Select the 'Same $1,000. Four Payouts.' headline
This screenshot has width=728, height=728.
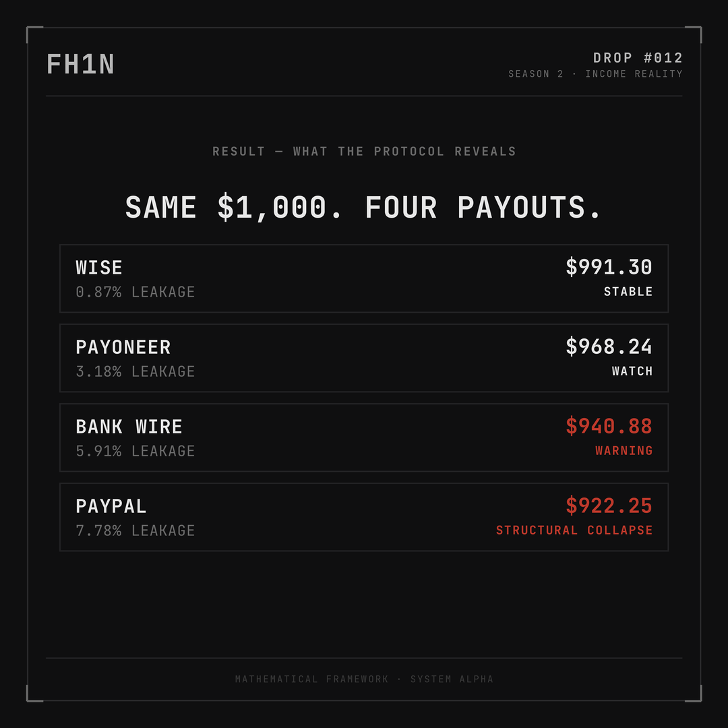pos(363,207)
